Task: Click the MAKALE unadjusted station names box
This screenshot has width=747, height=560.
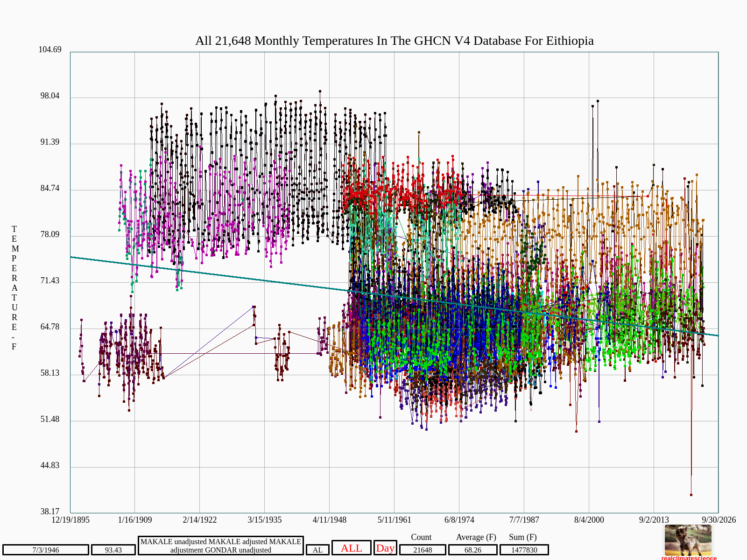Action: tap(221, 546)
